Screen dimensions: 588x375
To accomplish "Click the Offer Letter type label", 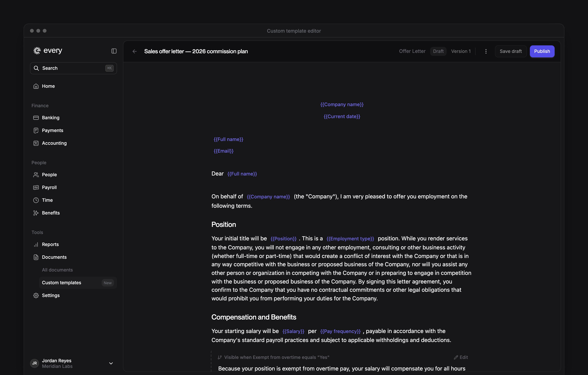I will tap(412, 51).
